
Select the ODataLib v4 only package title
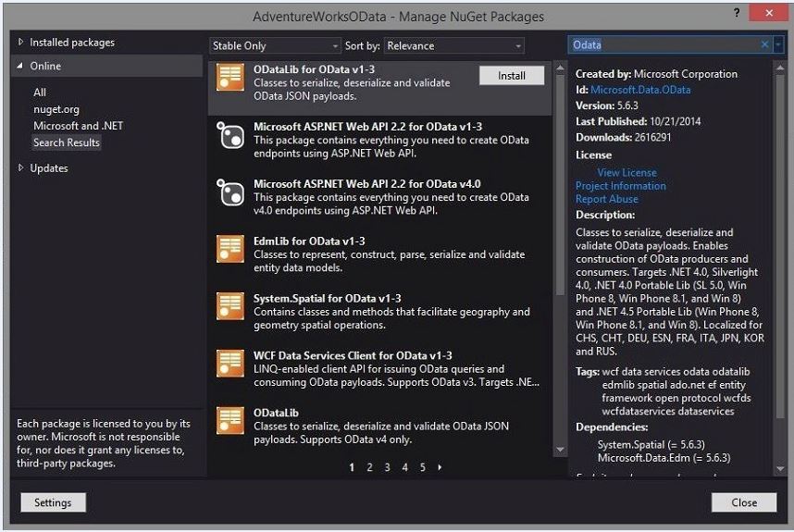pyautogui.click(x=276, y=413)
